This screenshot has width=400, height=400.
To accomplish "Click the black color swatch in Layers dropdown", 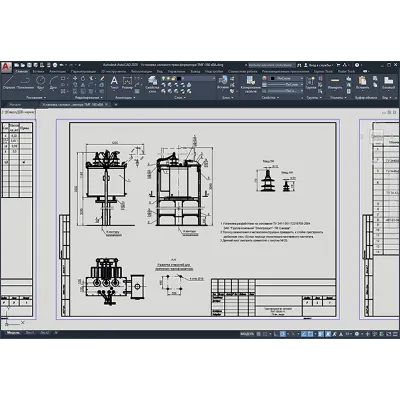I will (179, 78).
